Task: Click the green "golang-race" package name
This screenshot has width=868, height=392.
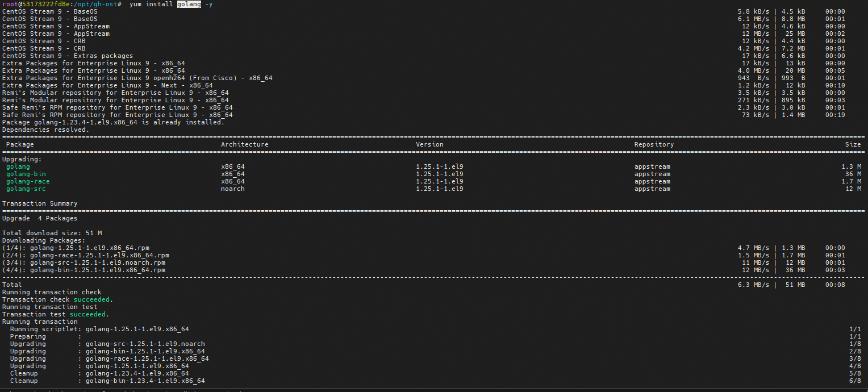Action: pyautogui.click(x=28, y=181)
